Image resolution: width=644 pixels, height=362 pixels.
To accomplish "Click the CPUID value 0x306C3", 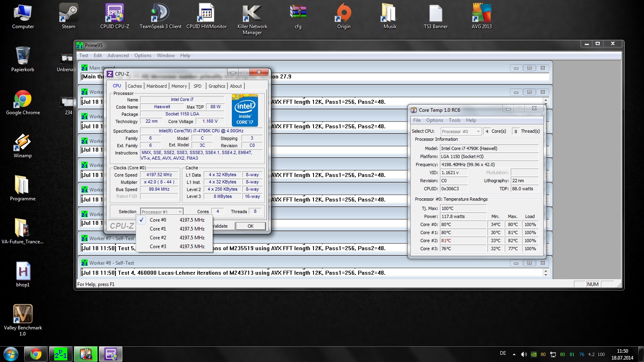I will 454,189.
